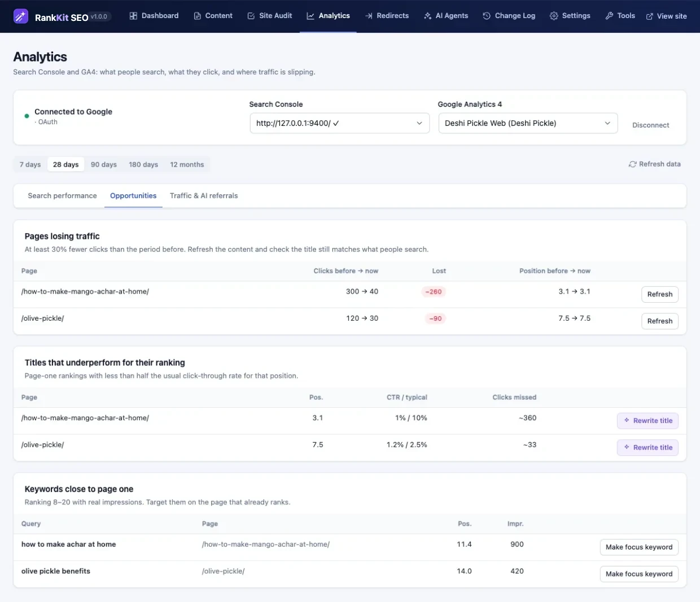Click the View site link

[666, 16]
